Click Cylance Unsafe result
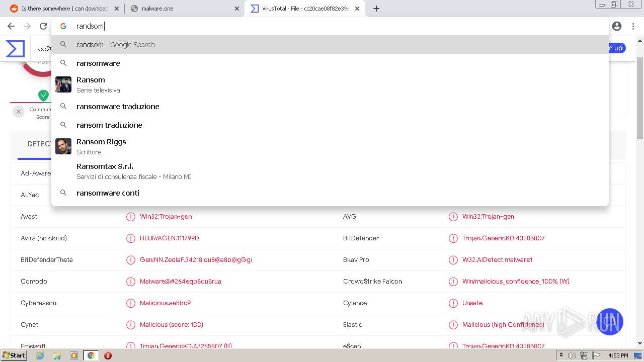644x362 pixels. coord(472,303)
